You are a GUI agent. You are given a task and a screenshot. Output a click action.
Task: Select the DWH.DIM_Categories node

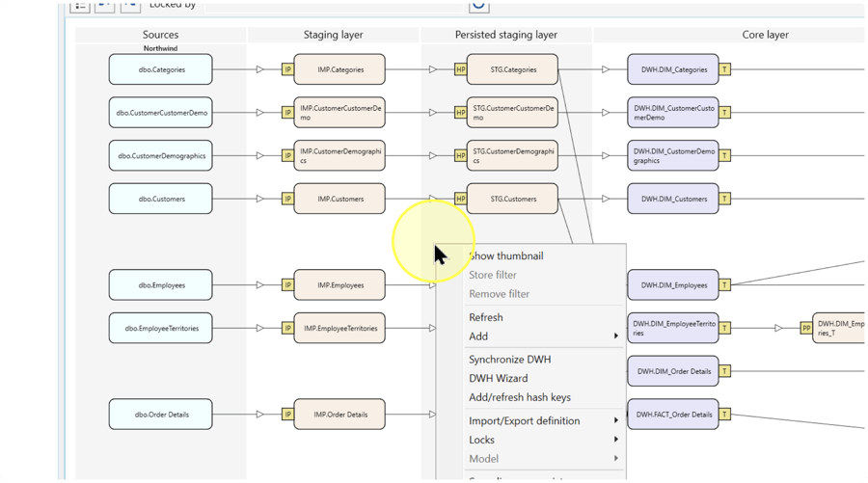pyautogui.click(x=673, y=69)
